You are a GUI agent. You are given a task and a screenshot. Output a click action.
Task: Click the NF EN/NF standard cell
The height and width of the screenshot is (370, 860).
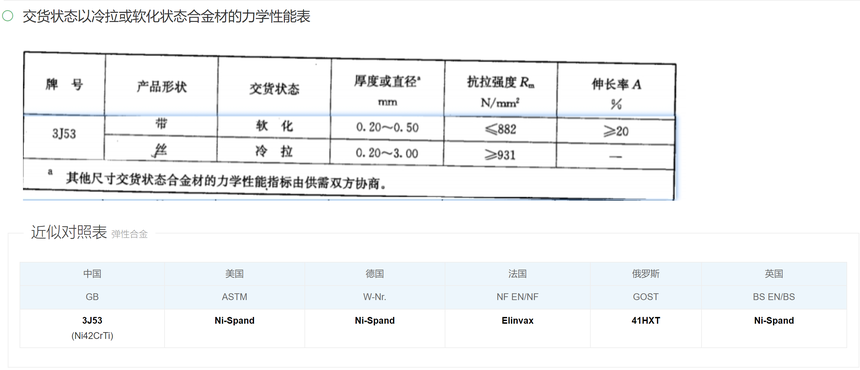tap(517, 297)
